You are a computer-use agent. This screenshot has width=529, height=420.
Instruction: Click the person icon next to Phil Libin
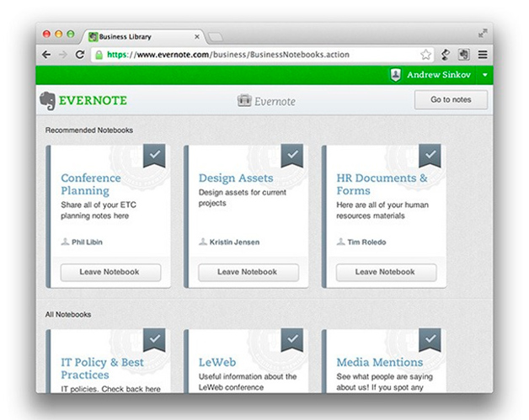(x=65, y=242)
